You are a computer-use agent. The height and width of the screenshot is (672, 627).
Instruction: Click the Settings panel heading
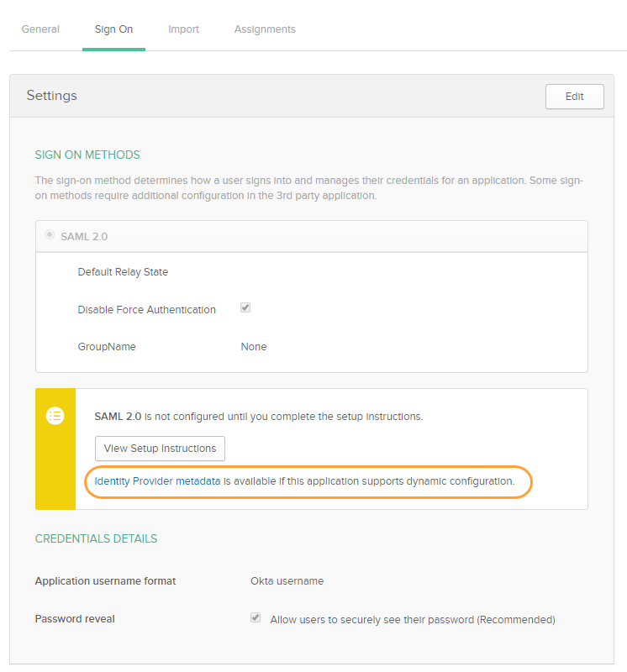(52, 96)
